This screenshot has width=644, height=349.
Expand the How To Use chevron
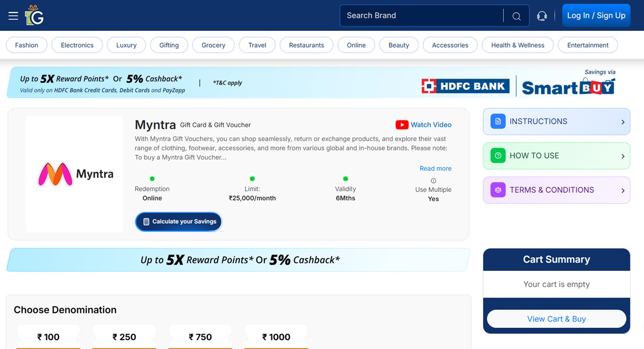coord(623,156)
